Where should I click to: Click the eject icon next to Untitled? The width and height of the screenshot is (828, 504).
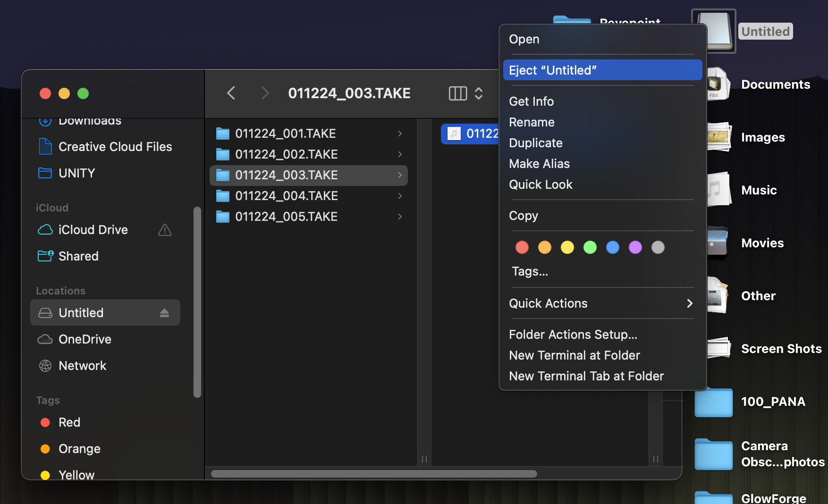tap(164, 313)
